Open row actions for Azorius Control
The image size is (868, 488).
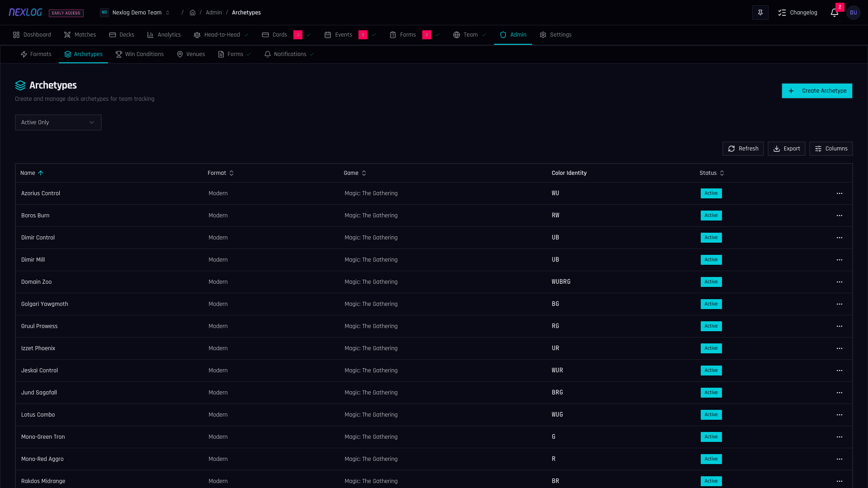840,193
